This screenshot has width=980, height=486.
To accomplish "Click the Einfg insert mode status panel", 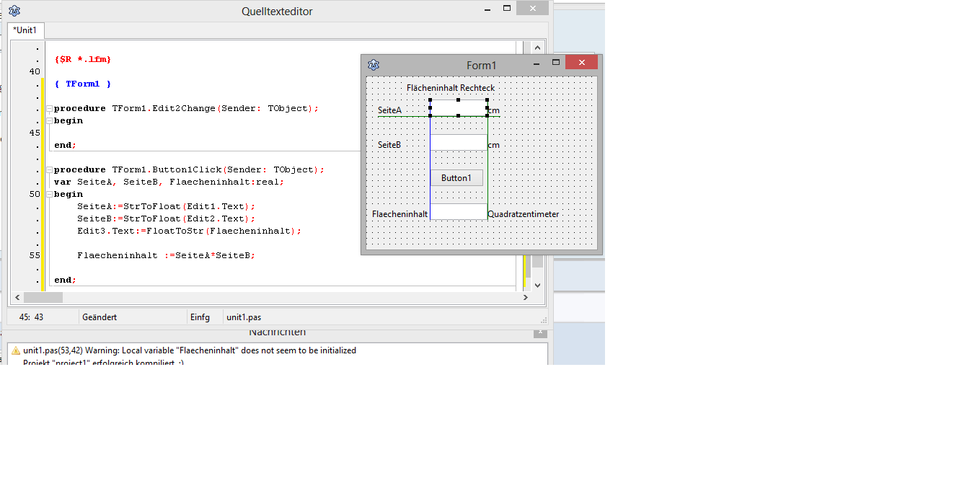I will tap(200, 317).
